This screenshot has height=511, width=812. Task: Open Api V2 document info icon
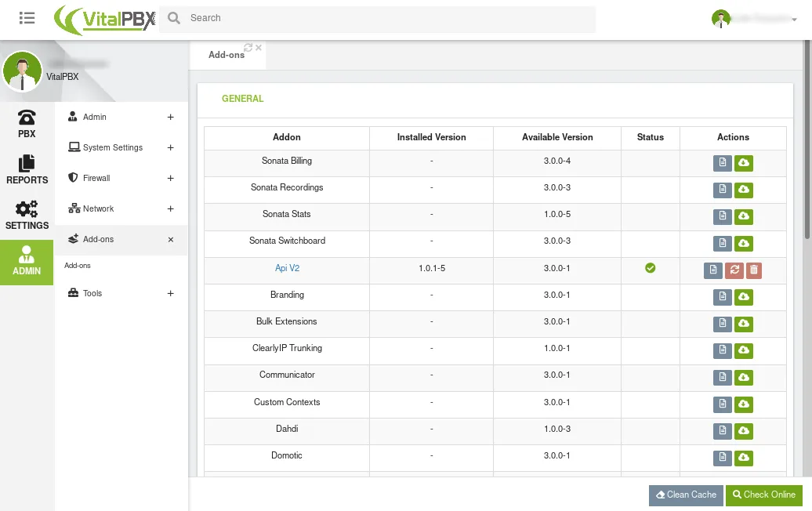(x=713, y=270)
